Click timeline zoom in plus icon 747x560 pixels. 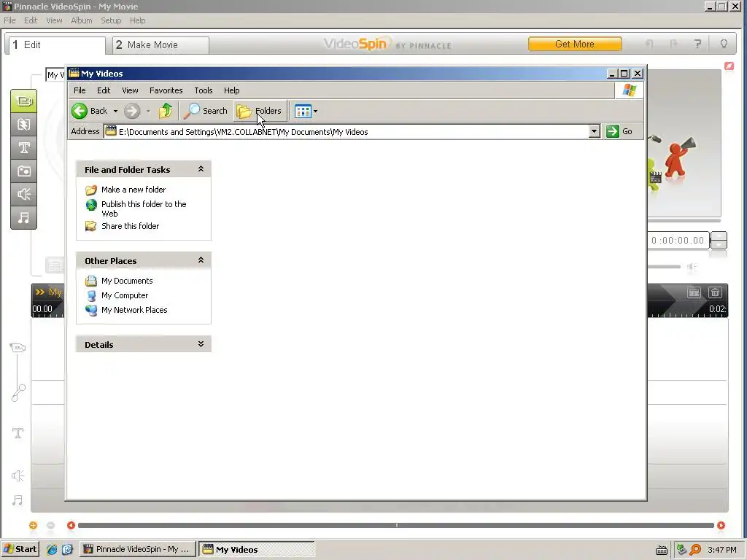[33, 525]
